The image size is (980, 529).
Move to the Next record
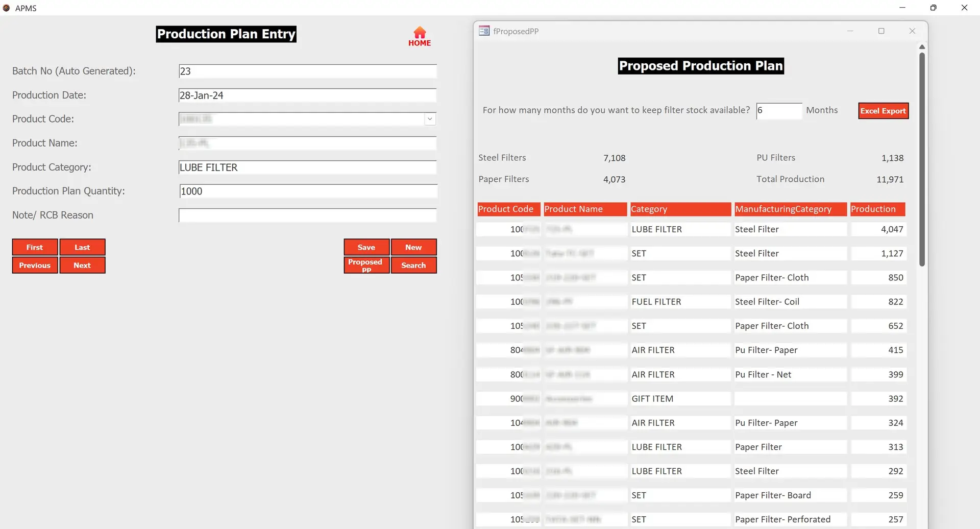tap(82, 266)
